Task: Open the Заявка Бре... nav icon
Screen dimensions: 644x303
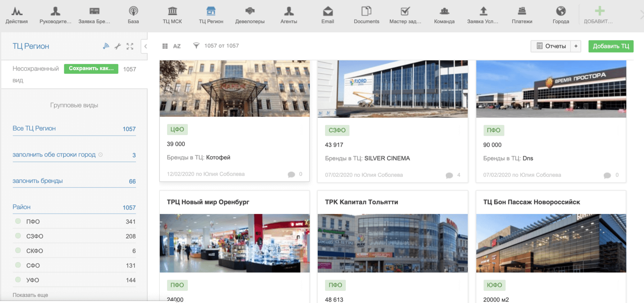Action: tap(94, 11)
